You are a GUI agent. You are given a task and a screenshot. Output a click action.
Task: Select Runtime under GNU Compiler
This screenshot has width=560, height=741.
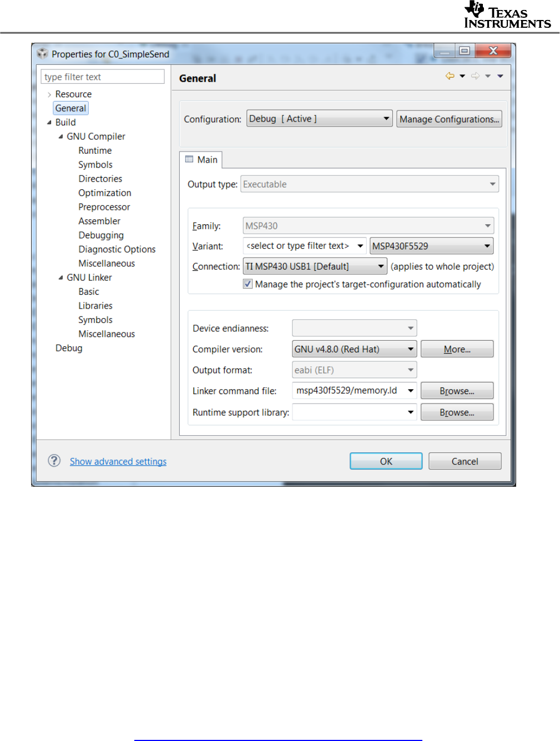pyautogui.click(x=95, y=150)
